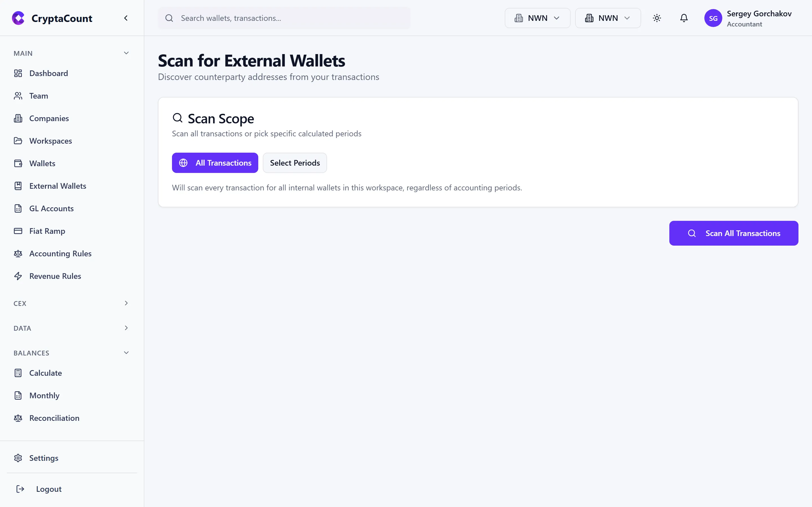Screen dimensions: 812x507
Task: Open the Dashboard via its grid icon
Action: (18, 73)
